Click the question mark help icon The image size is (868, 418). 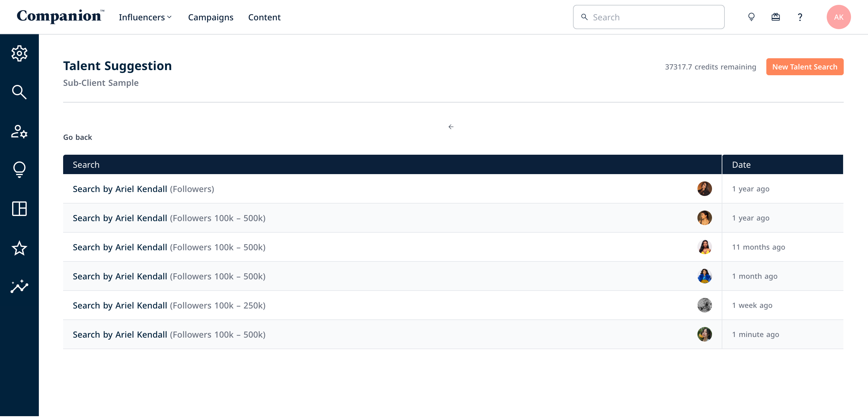800,17
